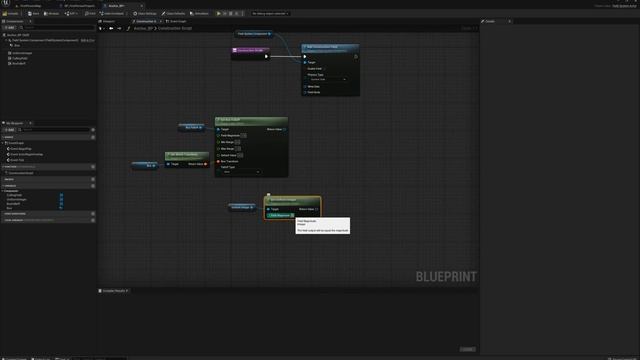Click highlighted Field Magnitude pin on Set Uniform Integer
The image size is (640, 360).
[x=280, y=215]
